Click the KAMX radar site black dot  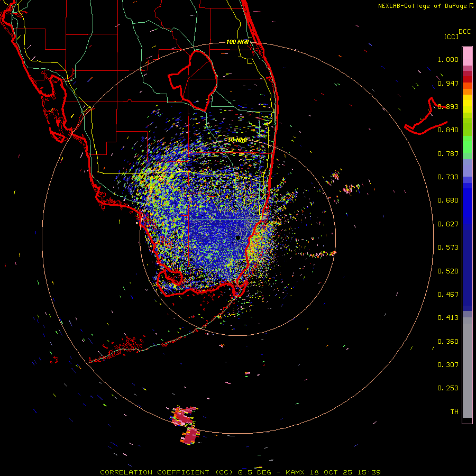[x=238, y=237]
